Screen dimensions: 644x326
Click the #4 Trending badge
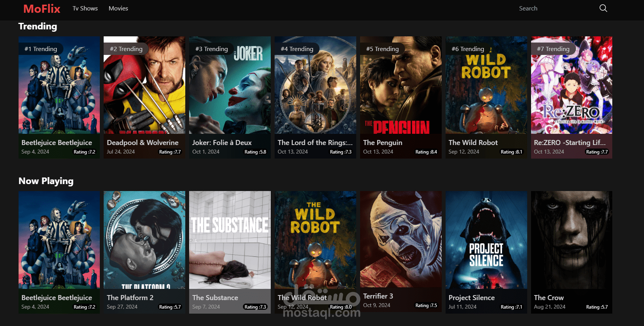coord(297,49)
